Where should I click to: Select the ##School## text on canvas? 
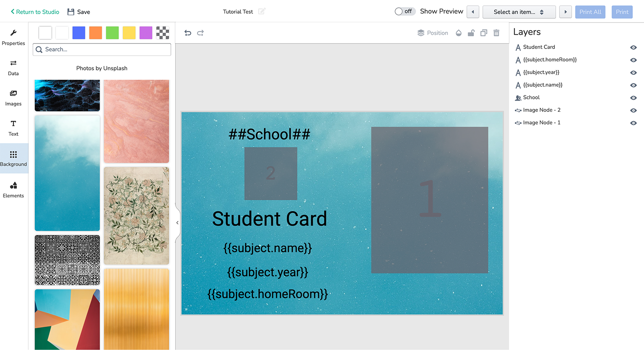[270, 134]
